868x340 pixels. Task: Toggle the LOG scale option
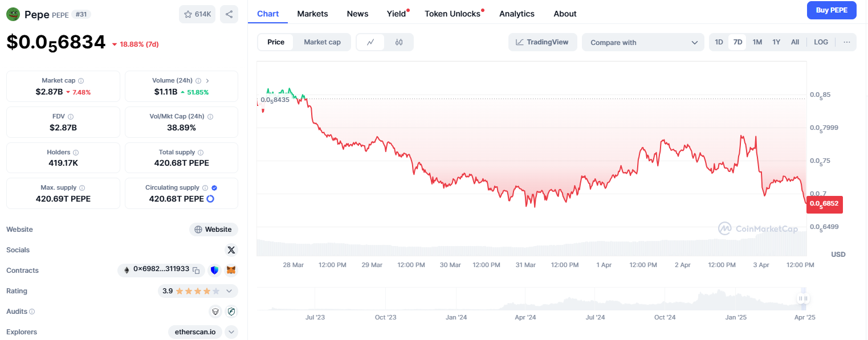(x=821, y=42)
